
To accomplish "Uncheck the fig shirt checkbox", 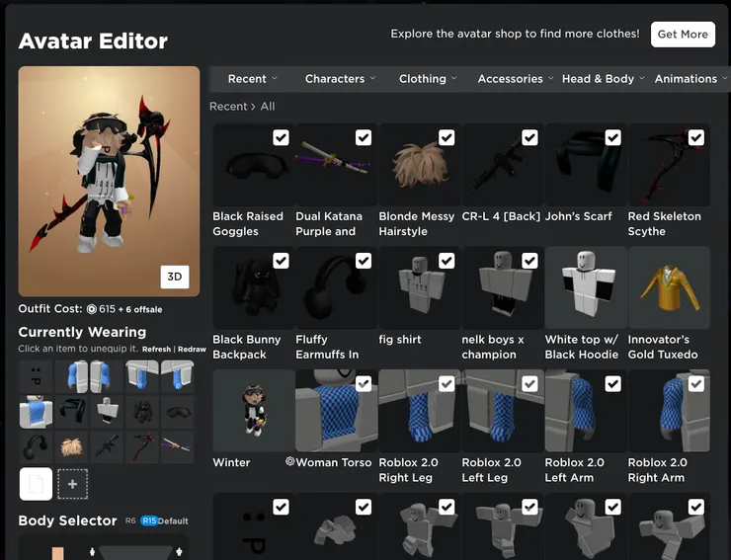I will tap(447, 261).
